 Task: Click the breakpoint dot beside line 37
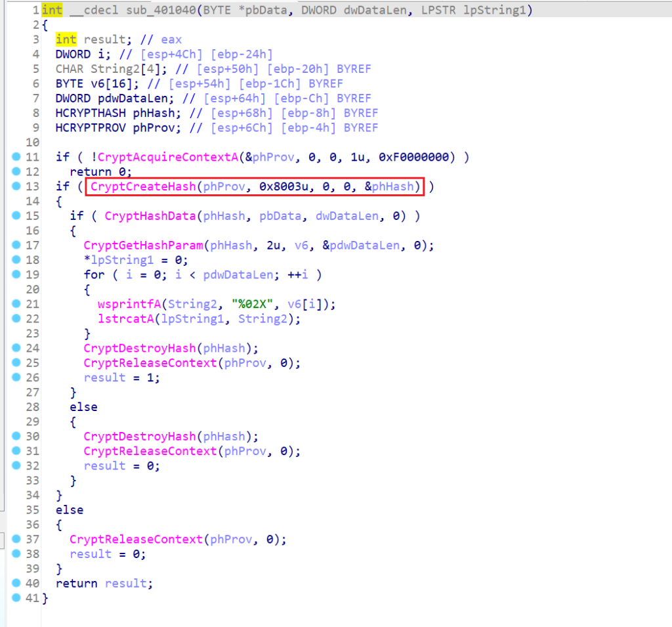coord(16,540)
